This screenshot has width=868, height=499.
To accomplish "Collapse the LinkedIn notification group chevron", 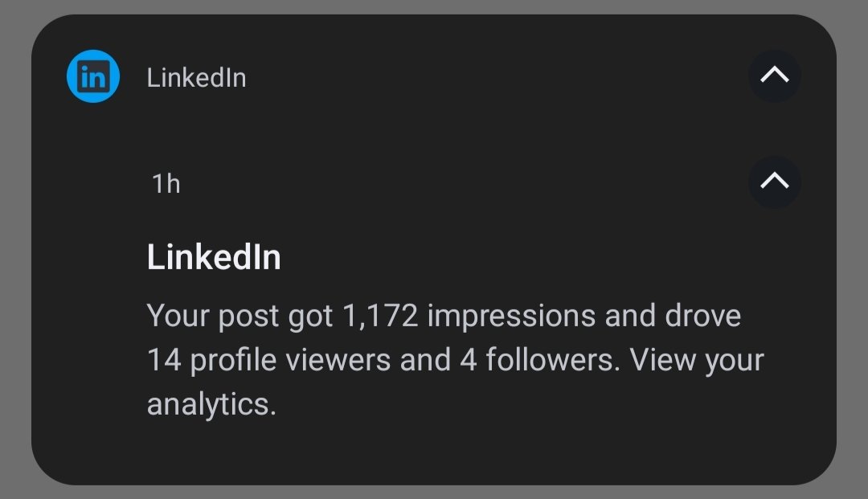I will (775, 76).
